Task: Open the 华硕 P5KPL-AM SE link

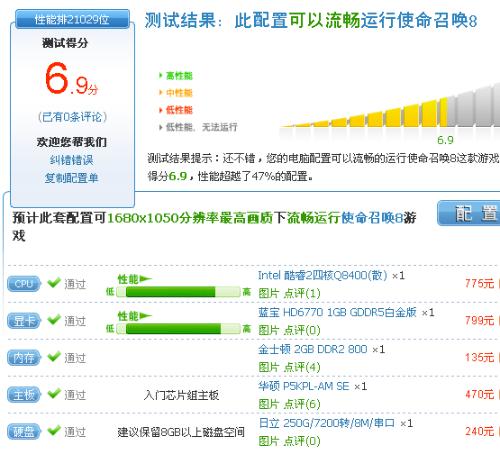Action: pos(304,387)
